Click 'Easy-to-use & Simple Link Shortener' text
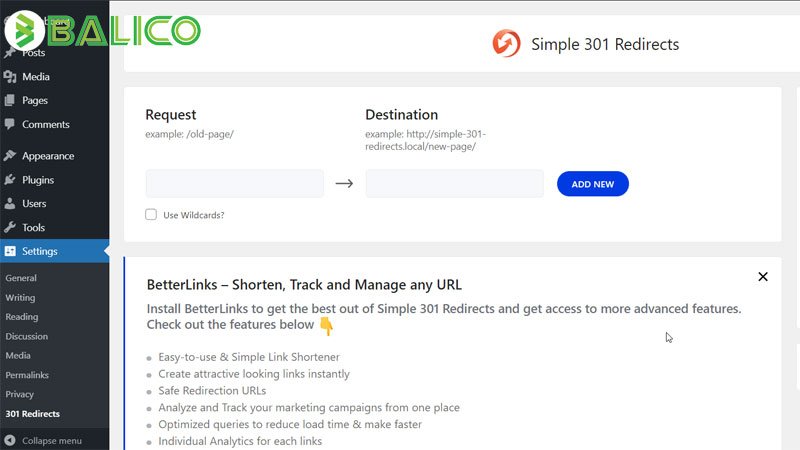800x450 pixels. tap(249, 357)
